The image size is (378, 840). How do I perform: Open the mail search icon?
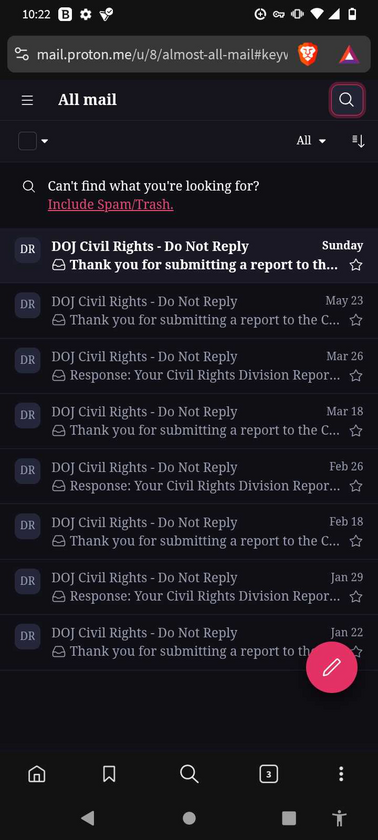(x=347, y=100)
